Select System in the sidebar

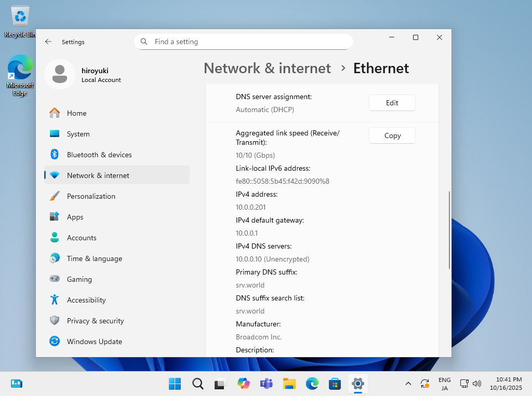click(x=78, y=134)
